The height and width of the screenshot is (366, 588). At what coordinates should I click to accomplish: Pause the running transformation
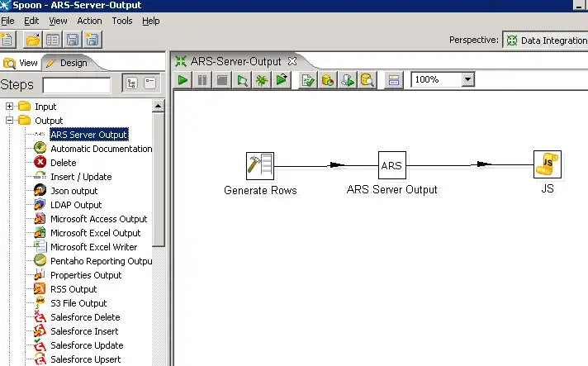pyautogui.click(x=202, y=80)
